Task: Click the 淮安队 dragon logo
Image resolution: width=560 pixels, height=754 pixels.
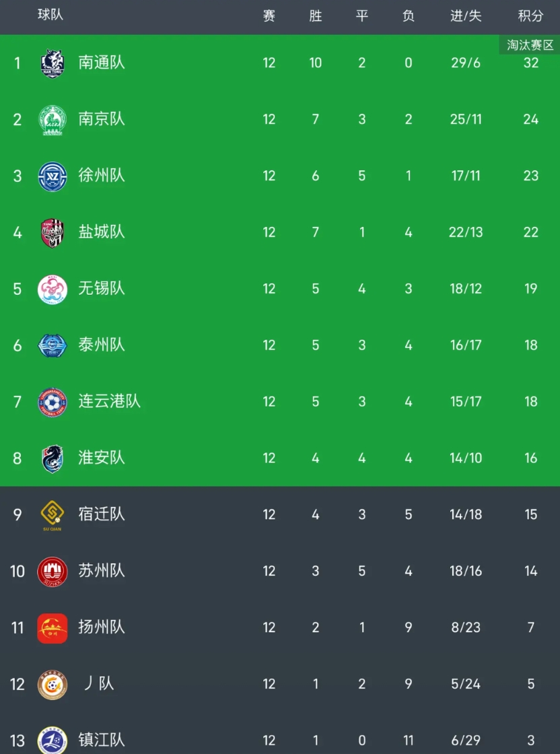Action: (53, 458)
